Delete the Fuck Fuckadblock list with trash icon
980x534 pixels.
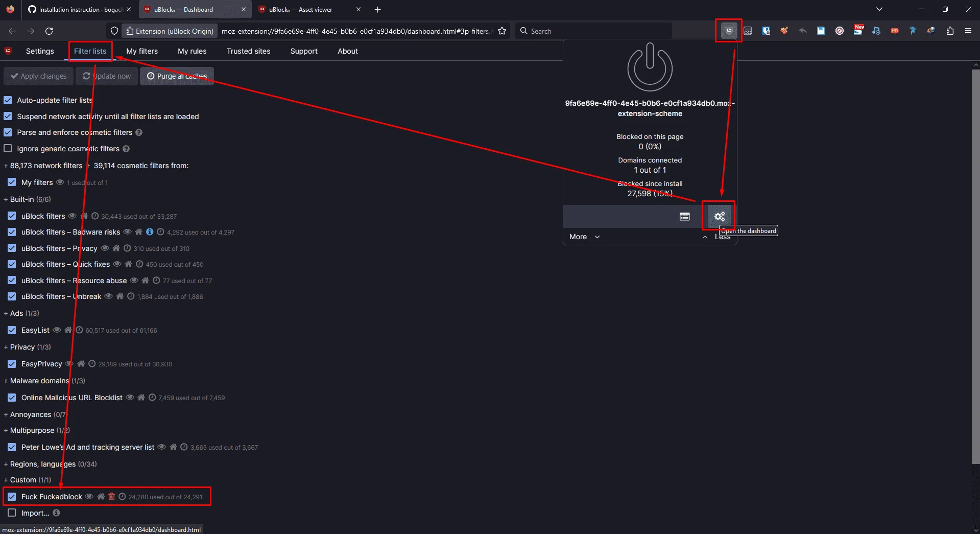pos(111,497)
